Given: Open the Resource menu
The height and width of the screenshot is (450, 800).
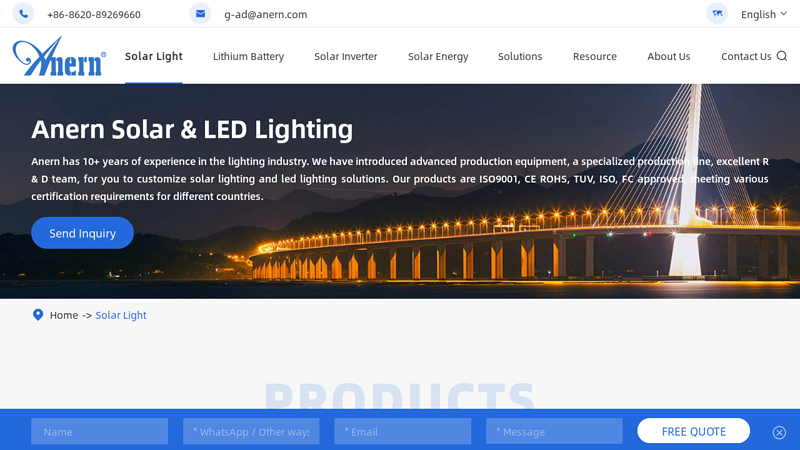Looking at the screenshot, I should click(595, 56).
